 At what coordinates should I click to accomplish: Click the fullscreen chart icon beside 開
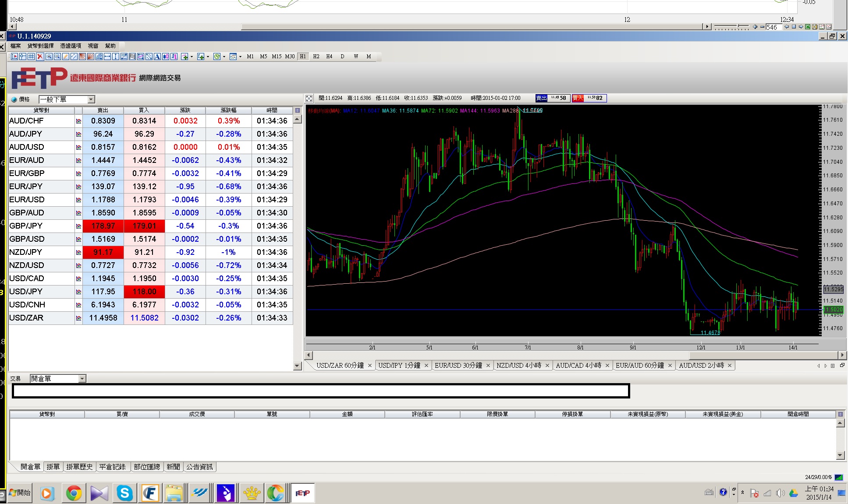(x=309, y=98)
